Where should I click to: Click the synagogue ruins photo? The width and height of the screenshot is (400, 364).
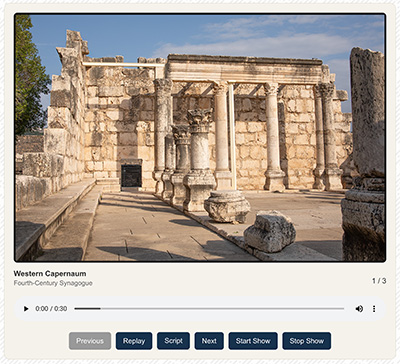(x=200, y=138)
